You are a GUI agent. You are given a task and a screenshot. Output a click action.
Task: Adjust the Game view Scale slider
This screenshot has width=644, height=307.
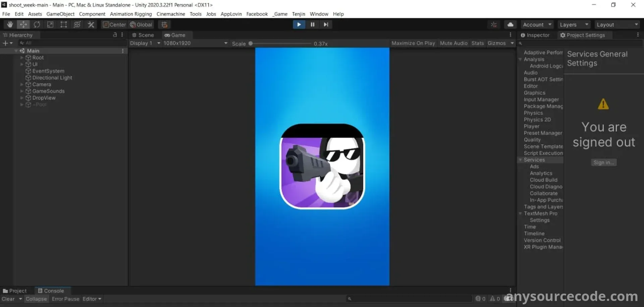251,44
